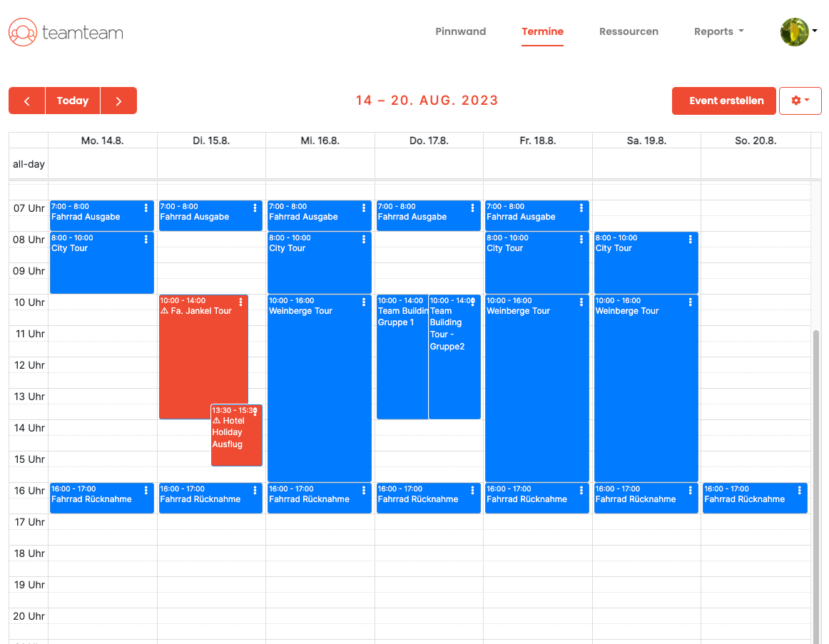Click the Event erstellen button

point(724,101)
